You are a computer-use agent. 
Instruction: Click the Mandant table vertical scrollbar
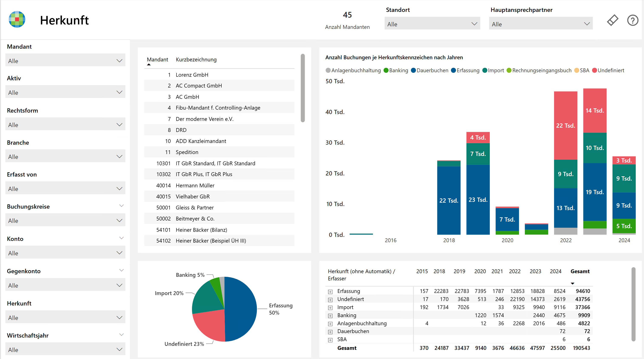pyautogui.click(x=303, y=88)
